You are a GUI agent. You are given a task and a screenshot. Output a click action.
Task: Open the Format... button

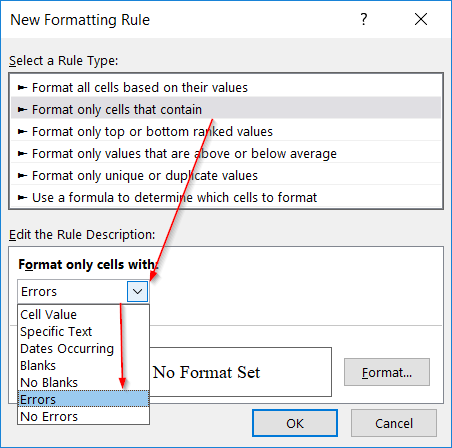(x=387, y=372)
